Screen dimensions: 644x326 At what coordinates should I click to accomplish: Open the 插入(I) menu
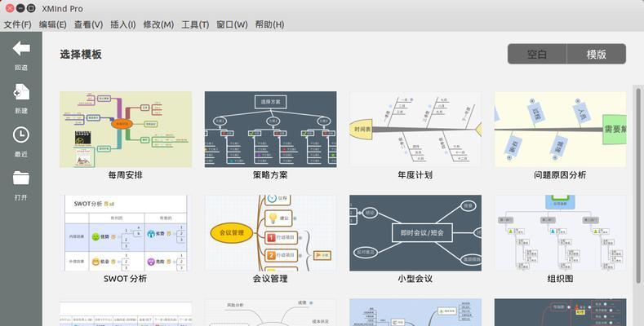coord(122,24)
